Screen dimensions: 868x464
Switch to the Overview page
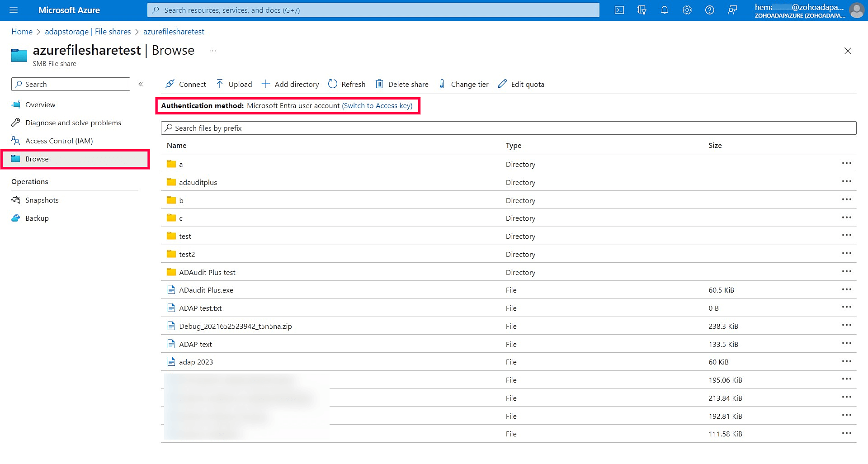[x=40, y=104]
